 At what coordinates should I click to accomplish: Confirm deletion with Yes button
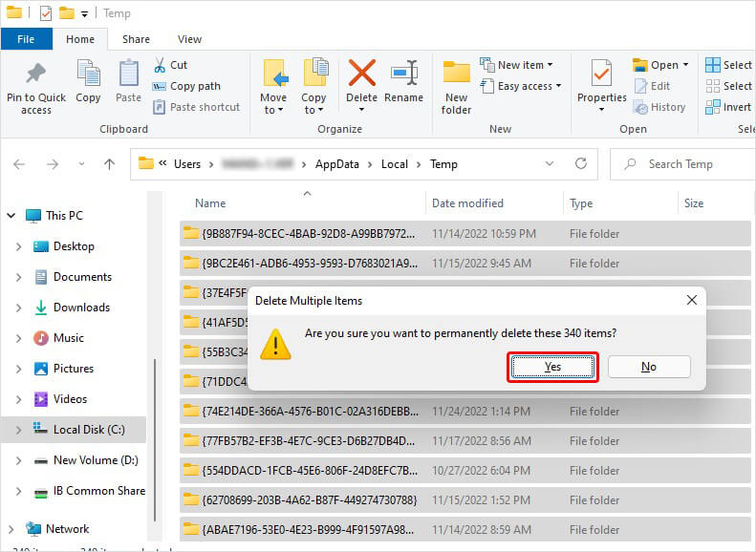552,367
